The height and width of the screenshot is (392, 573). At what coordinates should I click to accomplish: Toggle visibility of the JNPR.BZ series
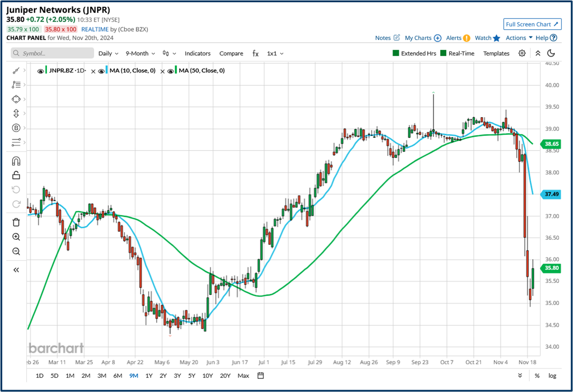(x=41, y=70)
